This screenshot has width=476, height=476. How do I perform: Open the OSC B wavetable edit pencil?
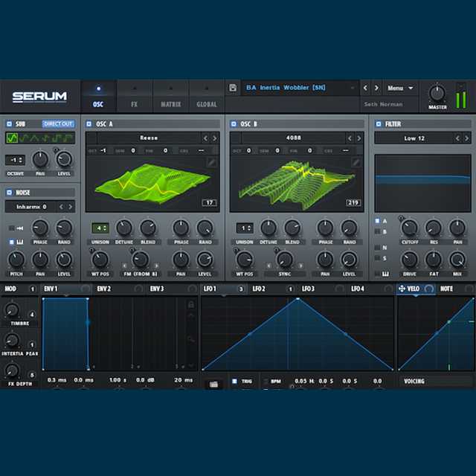(x=356, y=162)
